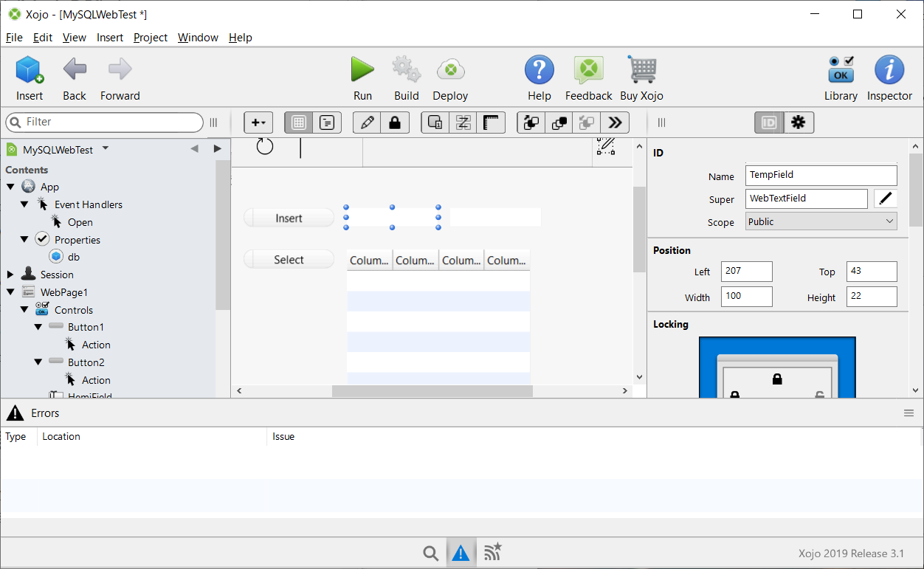Open the Insert menu
The width and height of the screenshot is (924, 569).
point(110,37)
